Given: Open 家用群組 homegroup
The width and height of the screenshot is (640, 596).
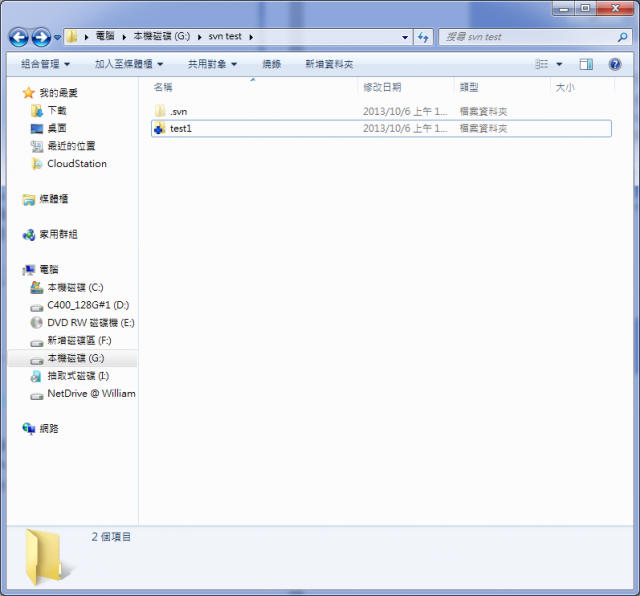Looking at the screenshot, I should tap(58, 234).
